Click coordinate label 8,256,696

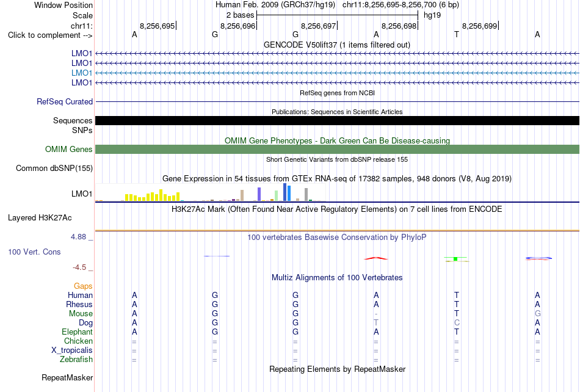(238, 26)
